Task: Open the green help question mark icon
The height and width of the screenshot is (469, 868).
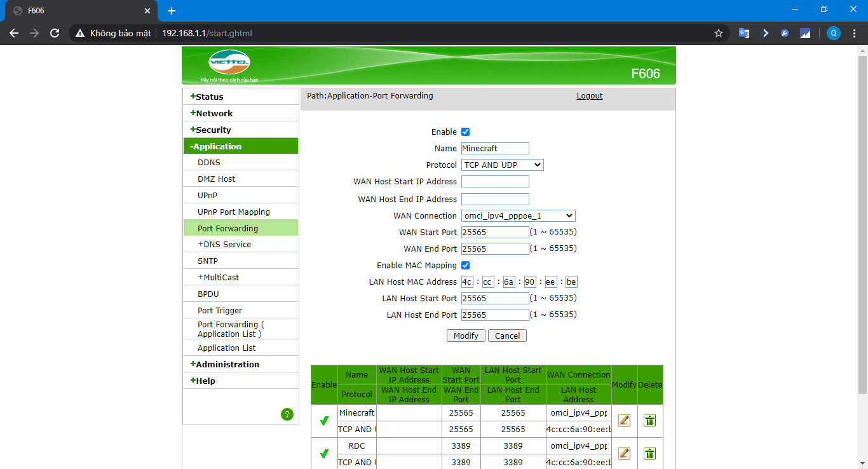Action: pyautogui.click(x=287, y=414)
